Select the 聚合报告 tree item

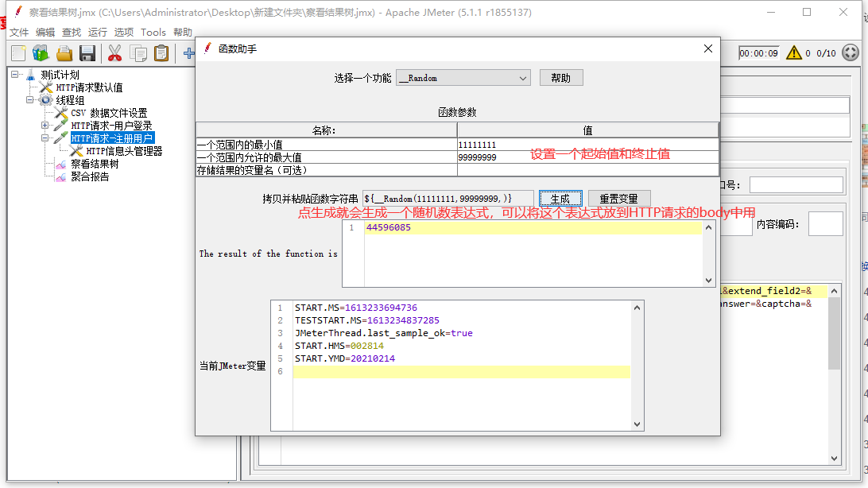click(x=90, y=176)
